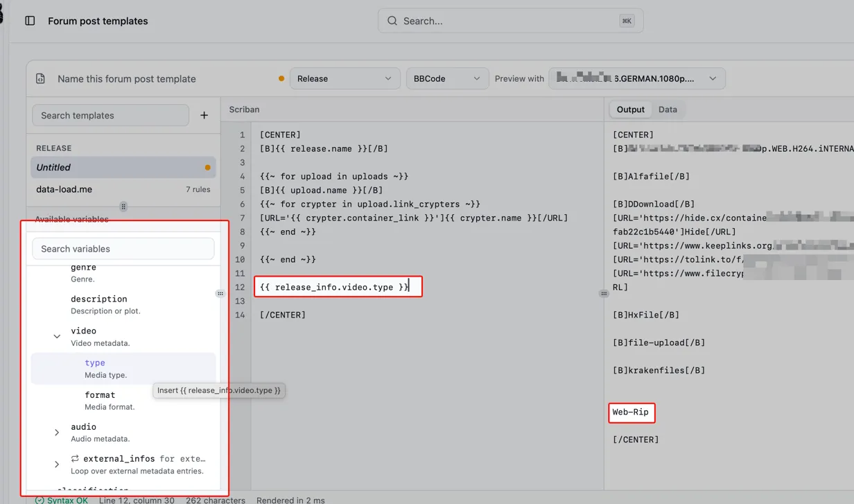
Task: Click the 'Available variables' heading
Action: pos(71,219)
